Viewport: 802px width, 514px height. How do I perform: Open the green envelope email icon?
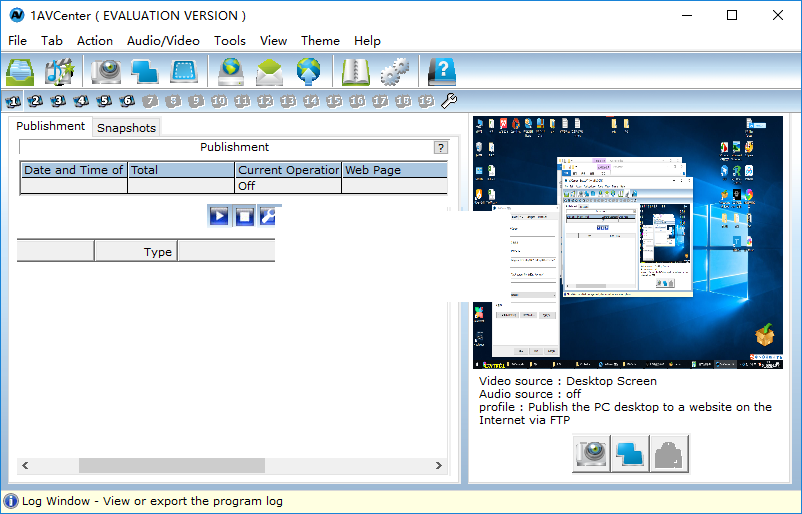(x=270, y=72)
